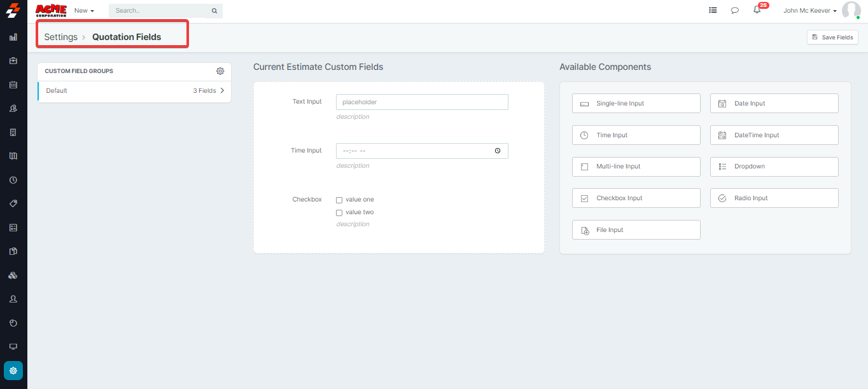Click the Save Fields button
Screen dimensions: 868x389
[x=832, y=38]
